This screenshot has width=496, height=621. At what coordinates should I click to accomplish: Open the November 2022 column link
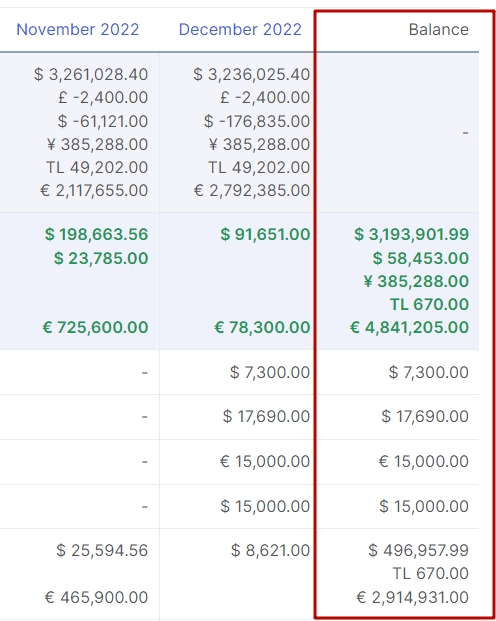pos(78,30)
